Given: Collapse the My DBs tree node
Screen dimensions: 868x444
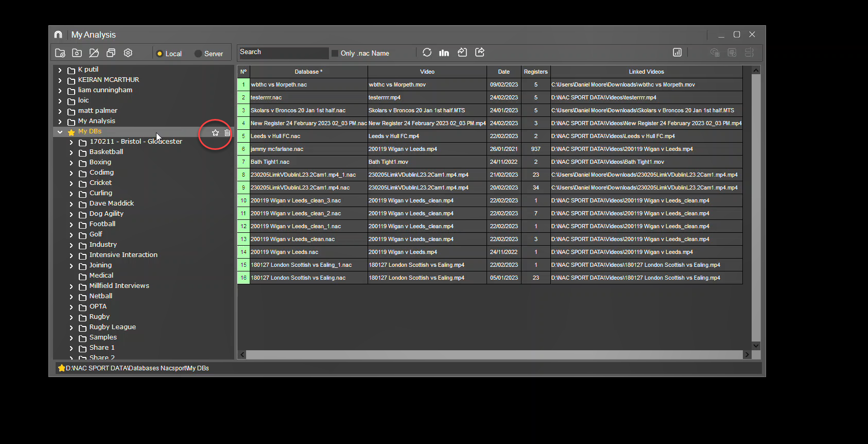Looking at the screenshot, I should (x=60, y=132).
